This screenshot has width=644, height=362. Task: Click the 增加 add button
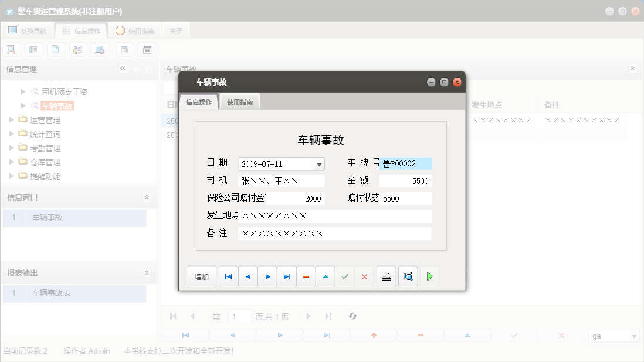point(201,276)
